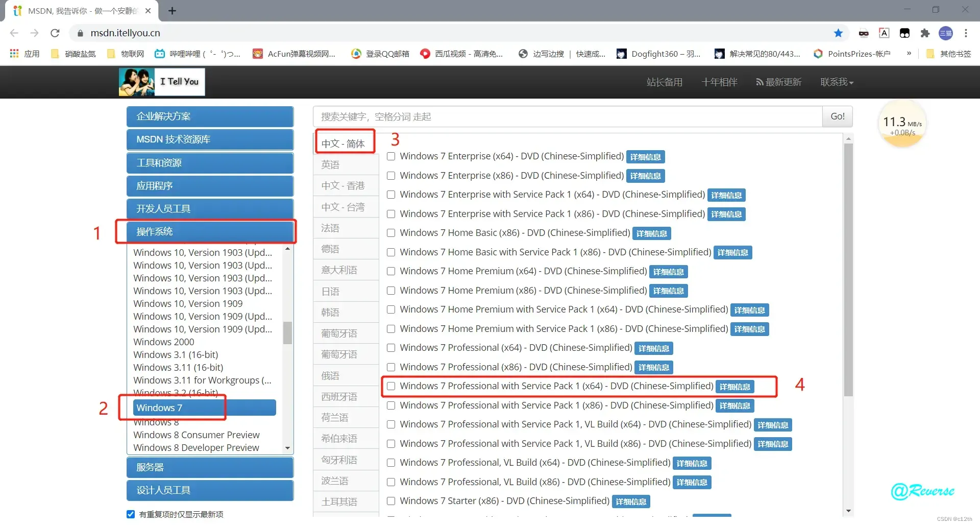Open the 最新更新 RSS link
This screenshot has height=526, width=980.
coord(779,82)
